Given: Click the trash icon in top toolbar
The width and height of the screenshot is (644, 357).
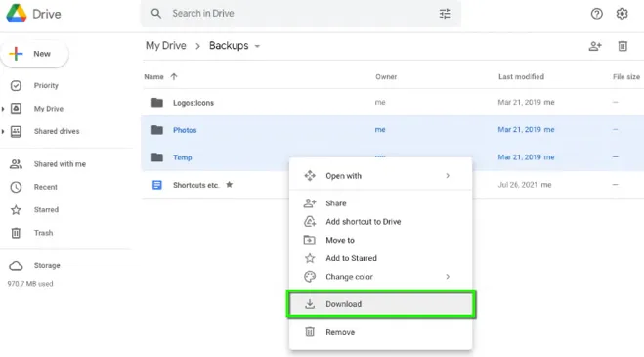Looking at the screenshot, I should 623,46.
